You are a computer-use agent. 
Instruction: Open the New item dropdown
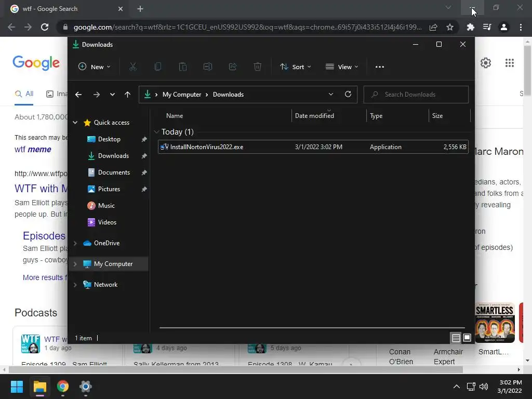tap(95, 67)
